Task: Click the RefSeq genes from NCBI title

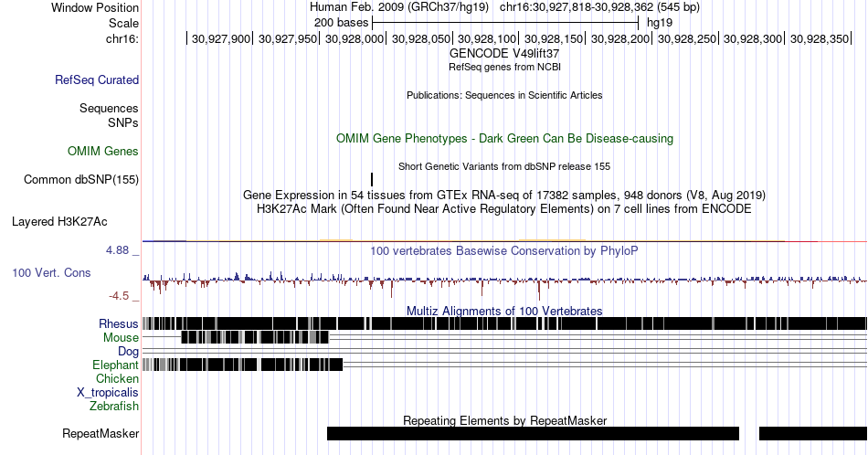Action: [x=504, y=67]
